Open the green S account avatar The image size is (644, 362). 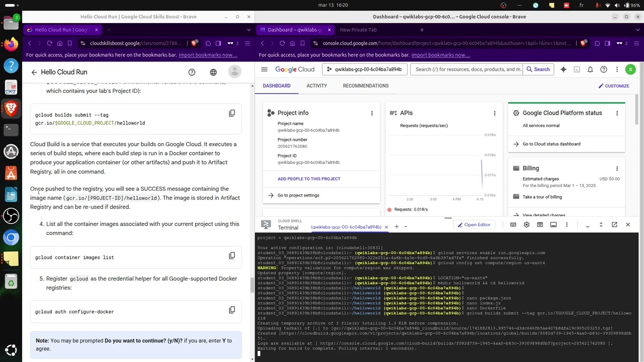[630, 69]
